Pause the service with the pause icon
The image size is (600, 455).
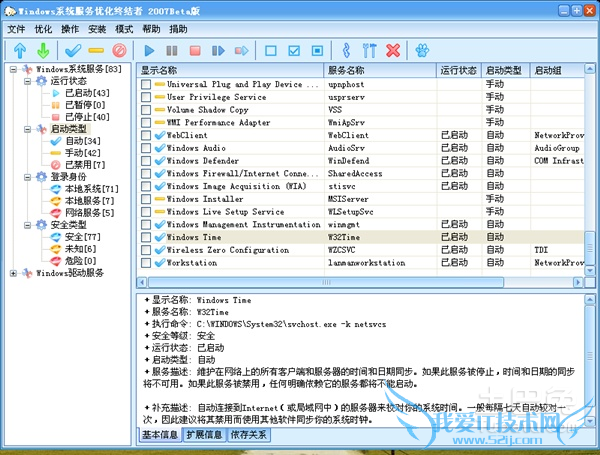click(x=172, y=51)
